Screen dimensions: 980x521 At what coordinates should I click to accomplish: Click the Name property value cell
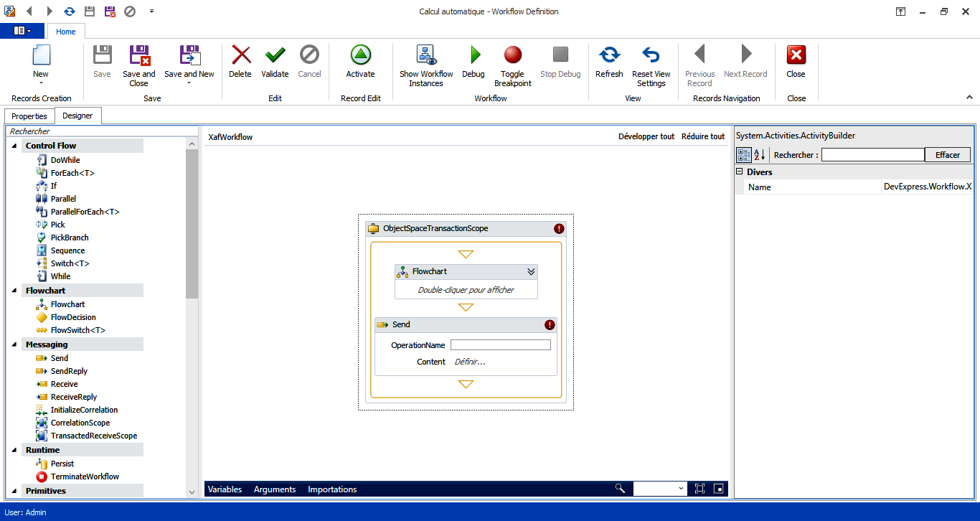click(927, 187)
